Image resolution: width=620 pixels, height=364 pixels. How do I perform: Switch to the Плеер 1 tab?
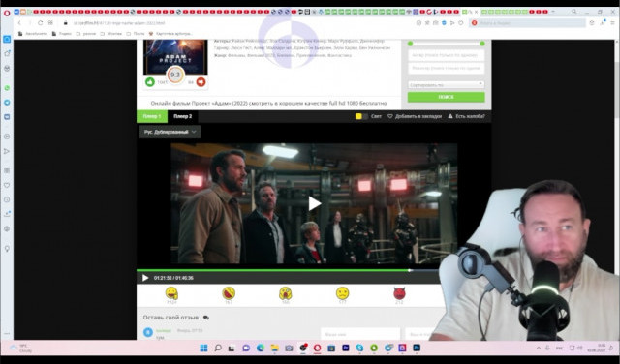(x=152, y=116)
